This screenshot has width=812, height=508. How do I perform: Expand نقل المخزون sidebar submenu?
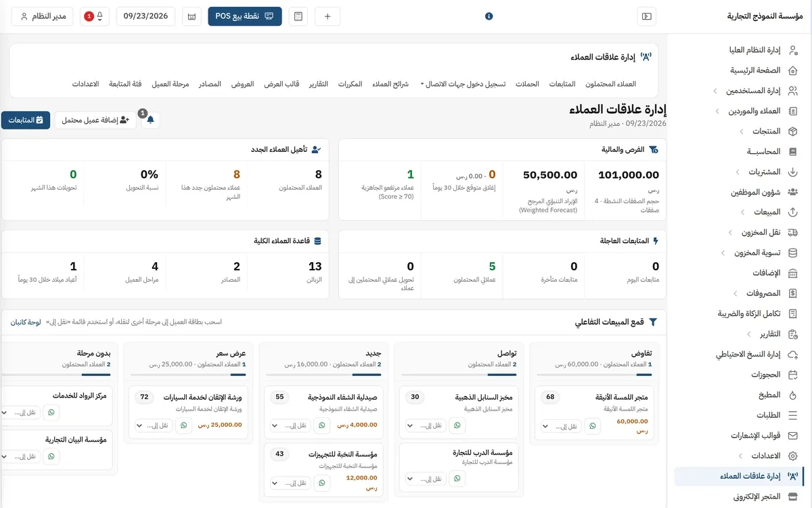pos(730,233)
